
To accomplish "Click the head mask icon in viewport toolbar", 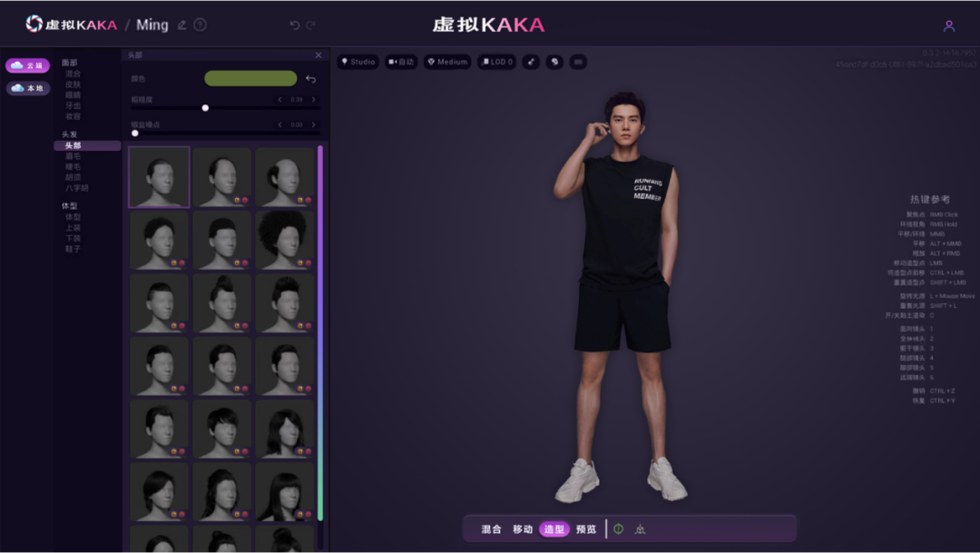I will click(x=554, y=62).
